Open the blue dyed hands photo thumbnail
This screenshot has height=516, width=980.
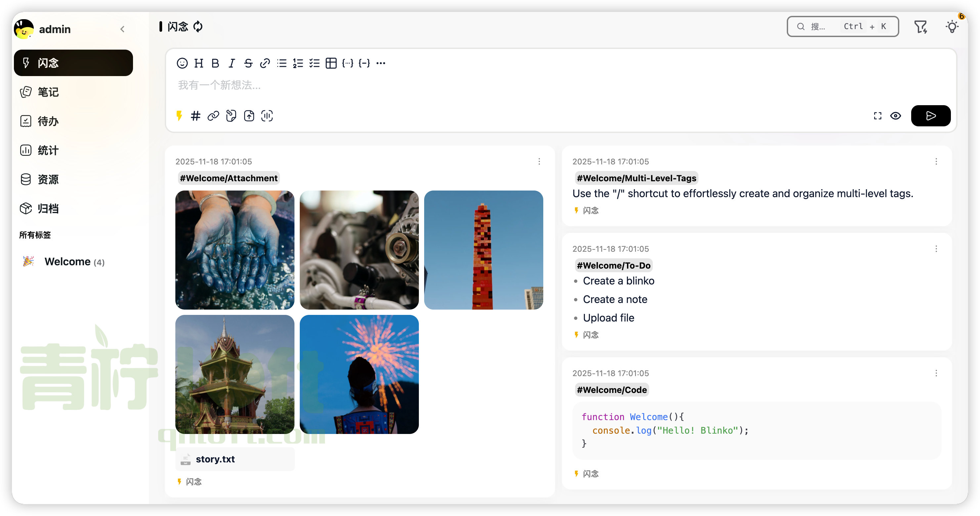click(235, 250)
